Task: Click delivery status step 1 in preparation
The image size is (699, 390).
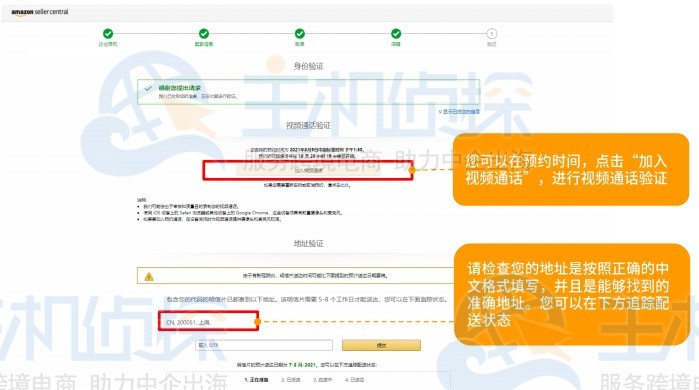Action: [256, 380]
